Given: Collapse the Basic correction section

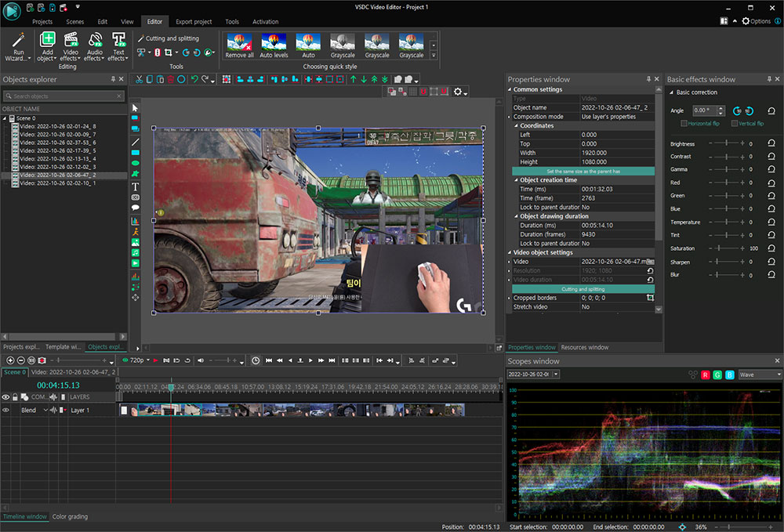Looking at the screenshot, I should point(671,92).
